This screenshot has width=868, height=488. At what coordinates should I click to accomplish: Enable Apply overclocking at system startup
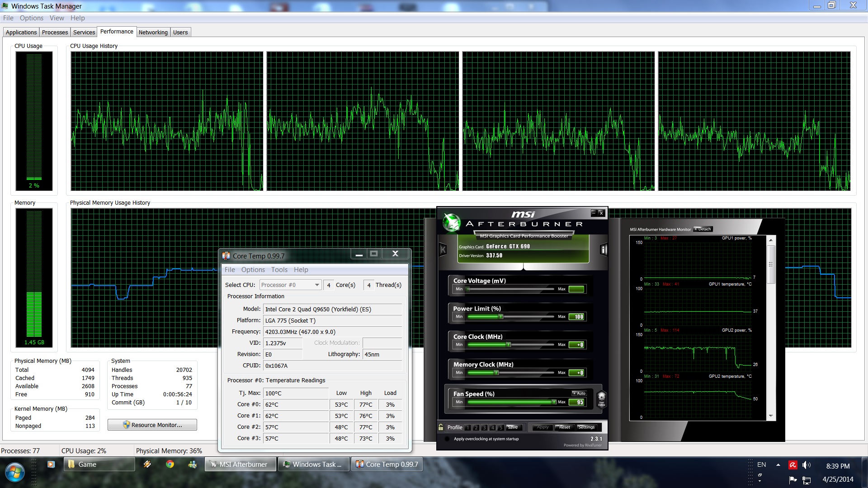pyautogui.click(x=447, y=439)
